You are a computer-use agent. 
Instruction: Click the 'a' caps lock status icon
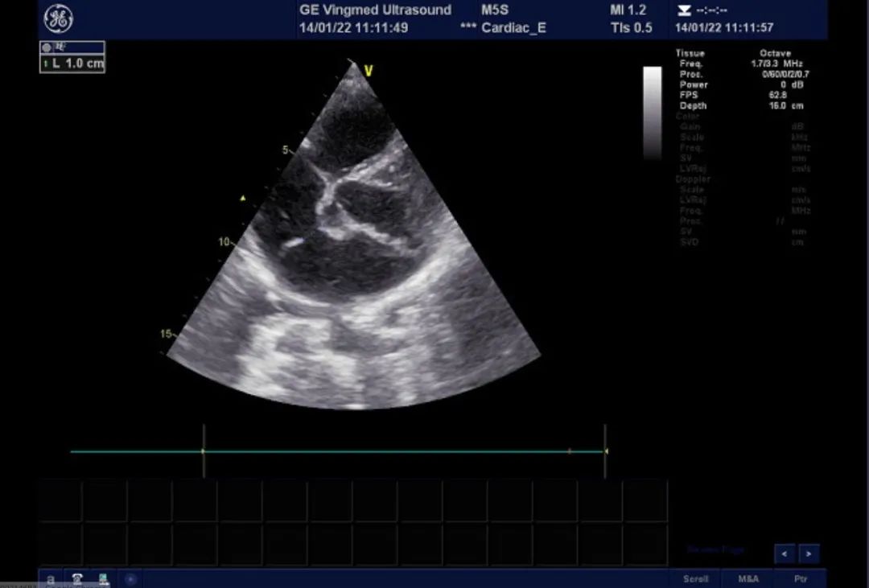(51, 578)
